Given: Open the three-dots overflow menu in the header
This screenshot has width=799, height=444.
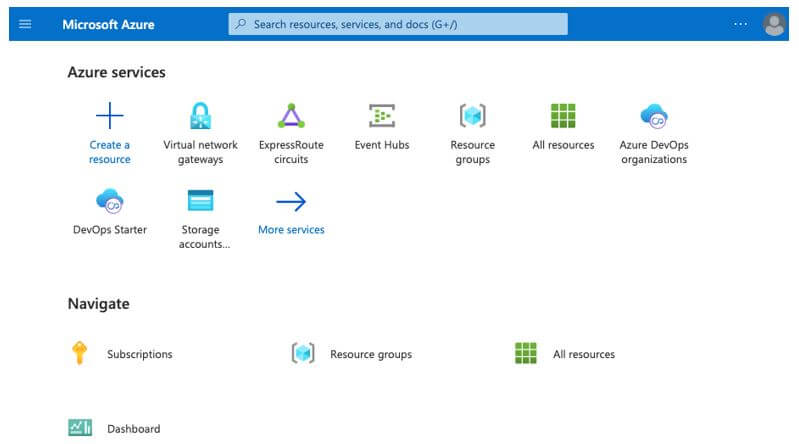Looking at the screenshot, I should coord(740,24).
